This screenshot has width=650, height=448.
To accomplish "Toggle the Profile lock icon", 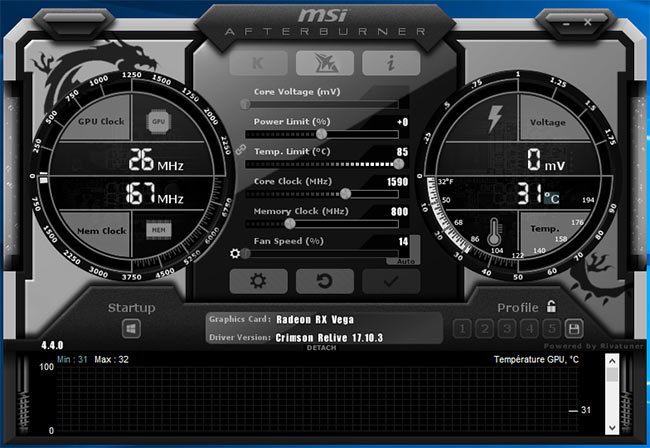I will [x=551, y=307].
